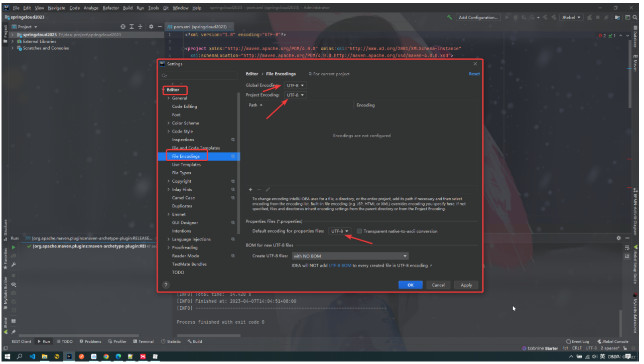Click the green Rerun arrow in Run panel
The width and height of the screenshot is (644, 364).
tap(14, 247)
